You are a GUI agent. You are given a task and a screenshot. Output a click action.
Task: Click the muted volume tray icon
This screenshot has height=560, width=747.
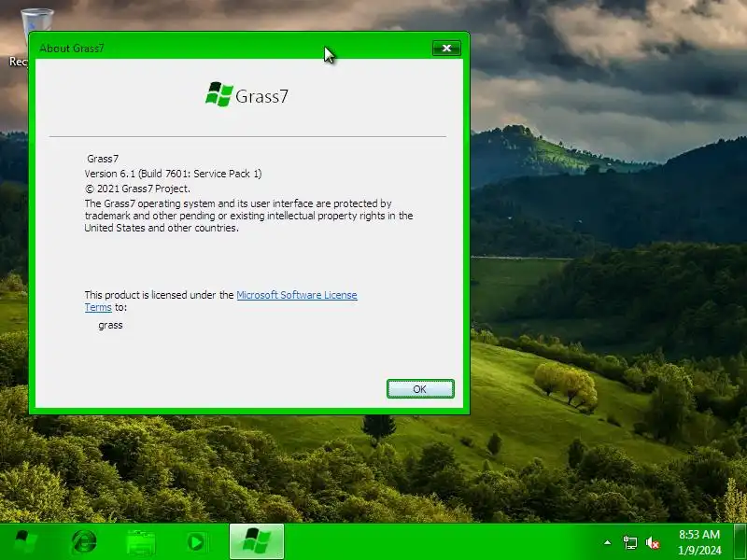pos(652,542)
